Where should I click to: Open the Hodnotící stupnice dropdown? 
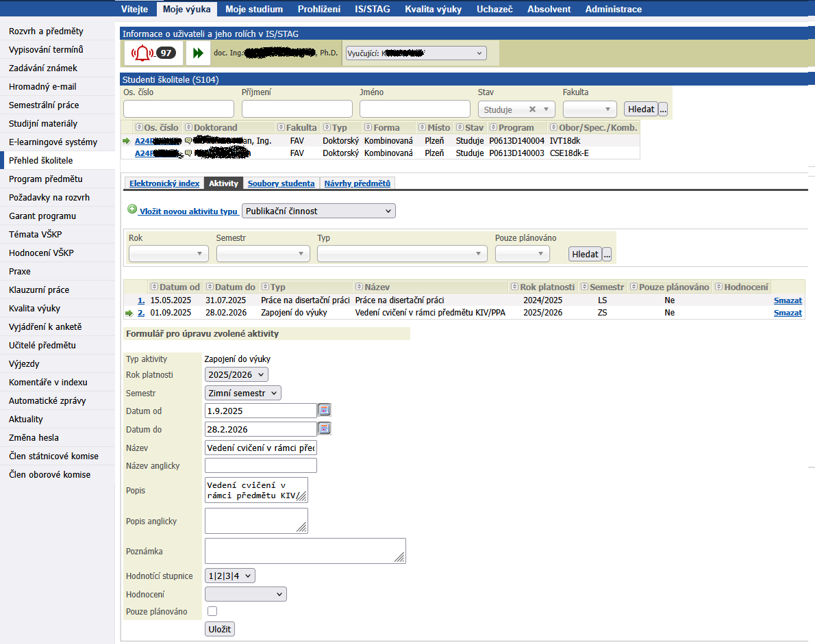[229, 576]
